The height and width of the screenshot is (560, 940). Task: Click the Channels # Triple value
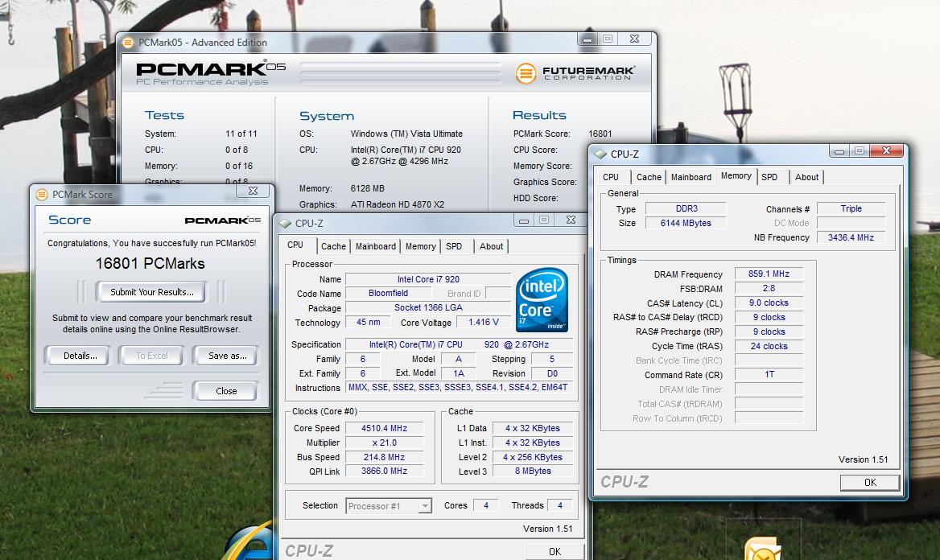point(851,208)
